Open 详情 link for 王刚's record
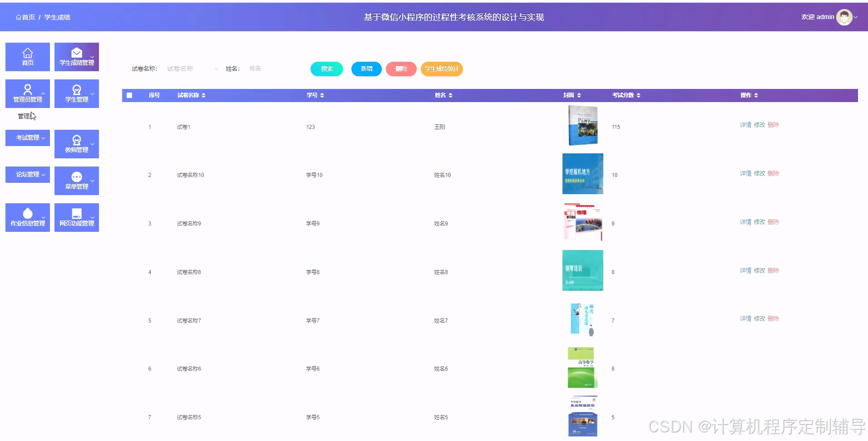Image resolution: width=868 pixels, height=441 pixels. click(745, 124)
